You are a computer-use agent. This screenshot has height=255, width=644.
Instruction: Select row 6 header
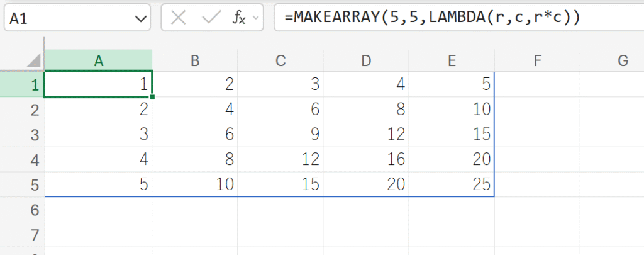pos(23,209)
